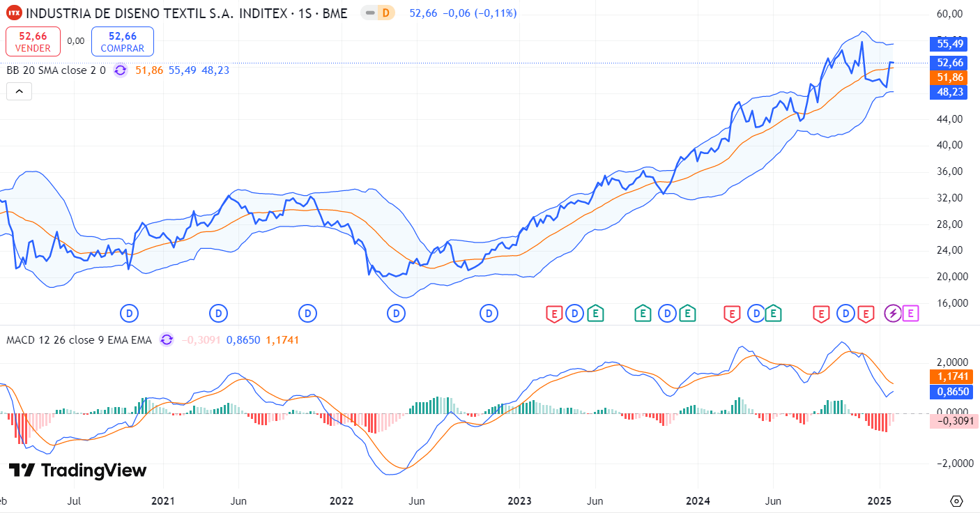Screen dimensions: 980x513
Task: Click the dividend D marker just before 2023
Action: 489,314
